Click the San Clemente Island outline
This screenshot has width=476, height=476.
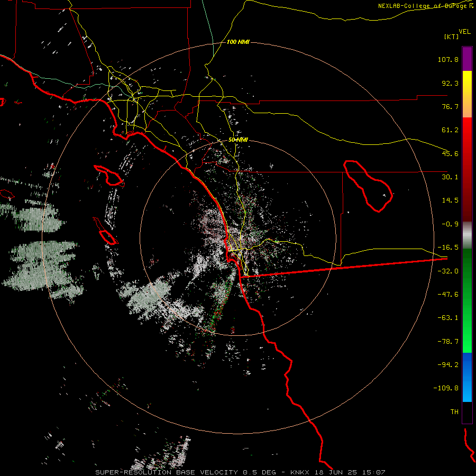106,231
